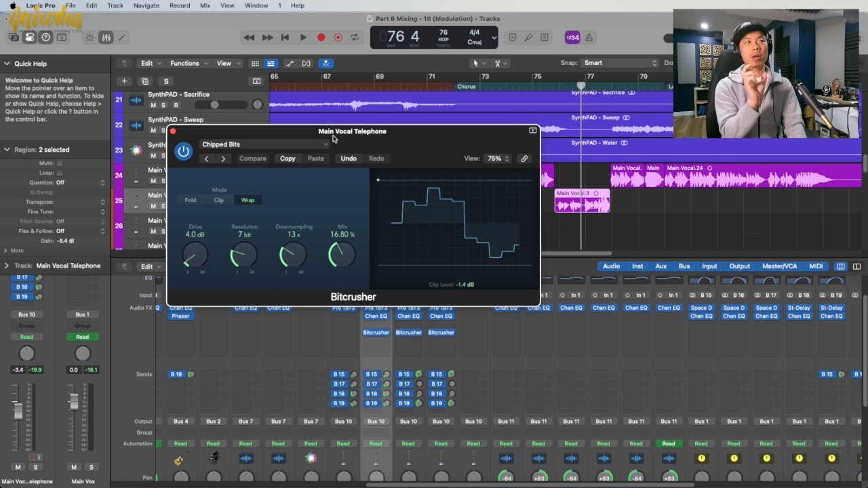Open the View menu in Tracks area

[x=227, y=63]
